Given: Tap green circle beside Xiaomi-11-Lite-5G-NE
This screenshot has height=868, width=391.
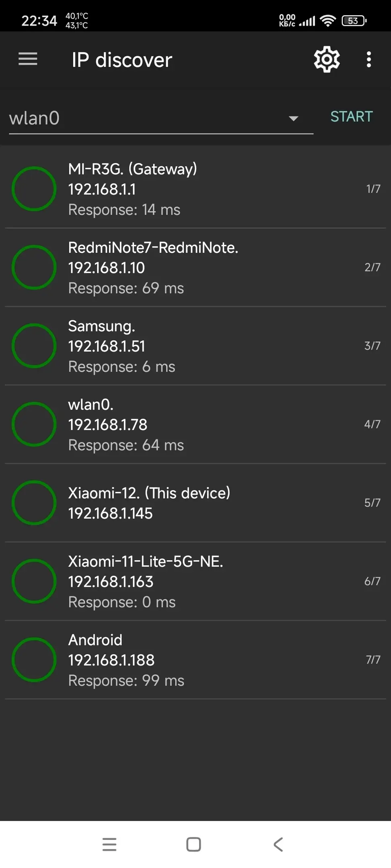Looking at the screenshot, I should (x=34, y=581).
